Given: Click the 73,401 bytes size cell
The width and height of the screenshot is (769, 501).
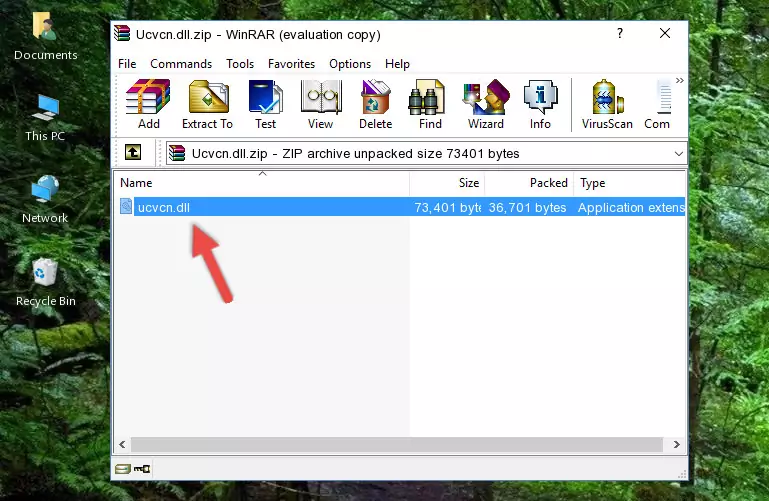Looking at the screenshot, I should 447,207.
